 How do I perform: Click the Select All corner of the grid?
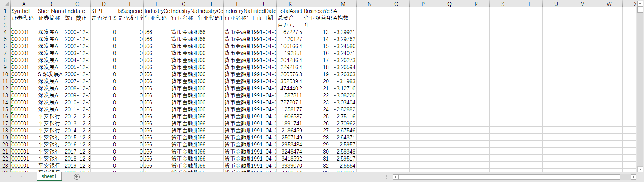pos(5,4)
